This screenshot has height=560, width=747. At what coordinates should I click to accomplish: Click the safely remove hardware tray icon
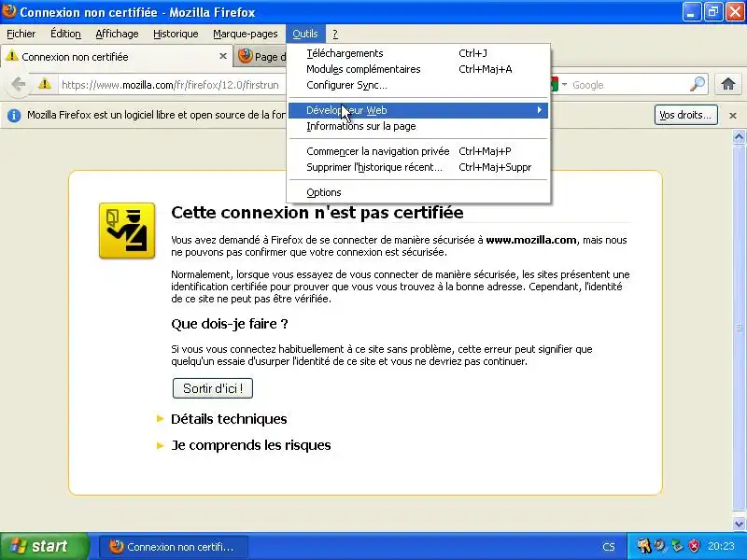[677, 546]
